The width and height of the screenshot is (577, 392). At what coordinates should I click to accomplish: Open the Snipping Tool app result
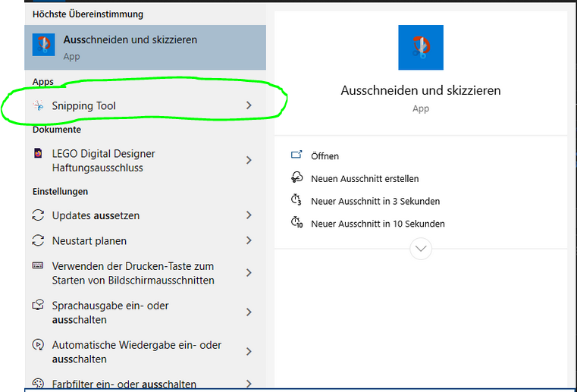pyautogui.click(x=145, y=105)
